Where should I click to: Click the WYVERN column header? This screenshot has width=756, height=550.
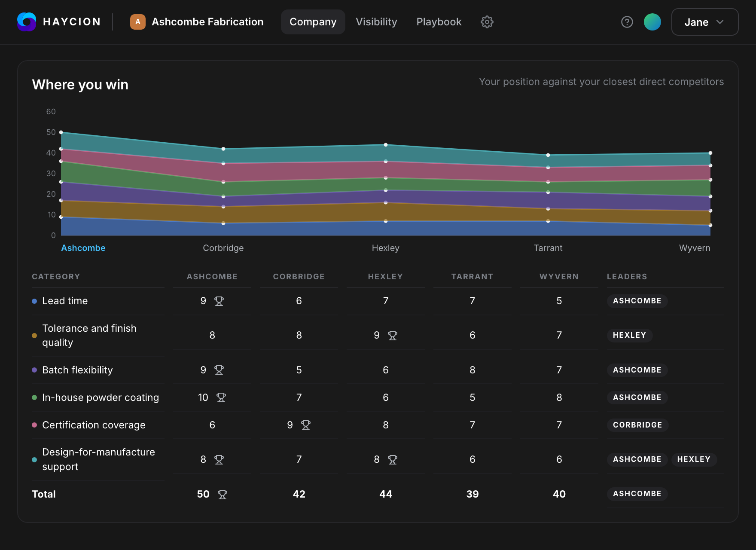(559, 277)
